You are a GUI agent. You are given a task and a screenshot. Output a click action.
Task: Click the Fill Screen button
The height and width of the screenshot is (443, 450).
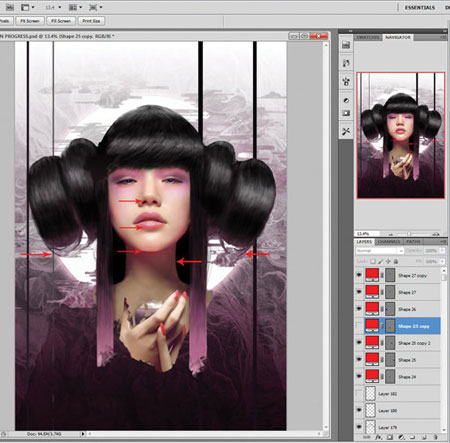point(61,21)
